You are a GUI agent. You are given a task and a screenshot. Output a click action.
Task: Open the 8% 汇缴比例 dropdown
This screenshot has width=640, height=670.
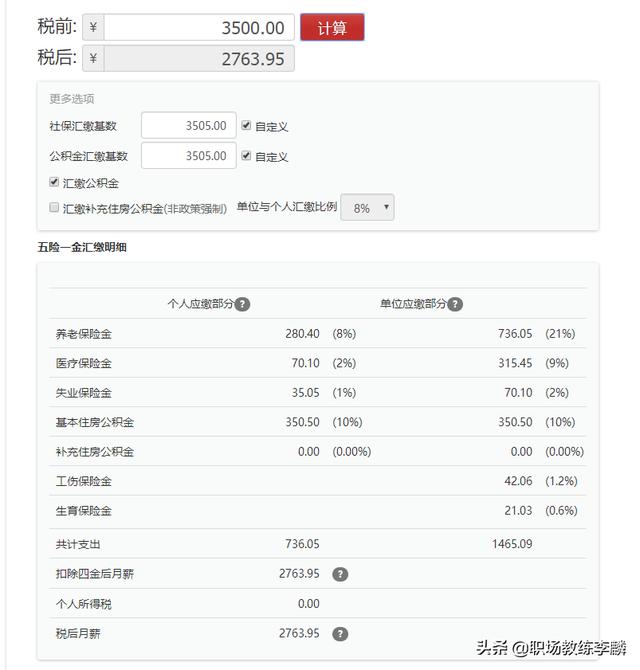coord(367,208)
